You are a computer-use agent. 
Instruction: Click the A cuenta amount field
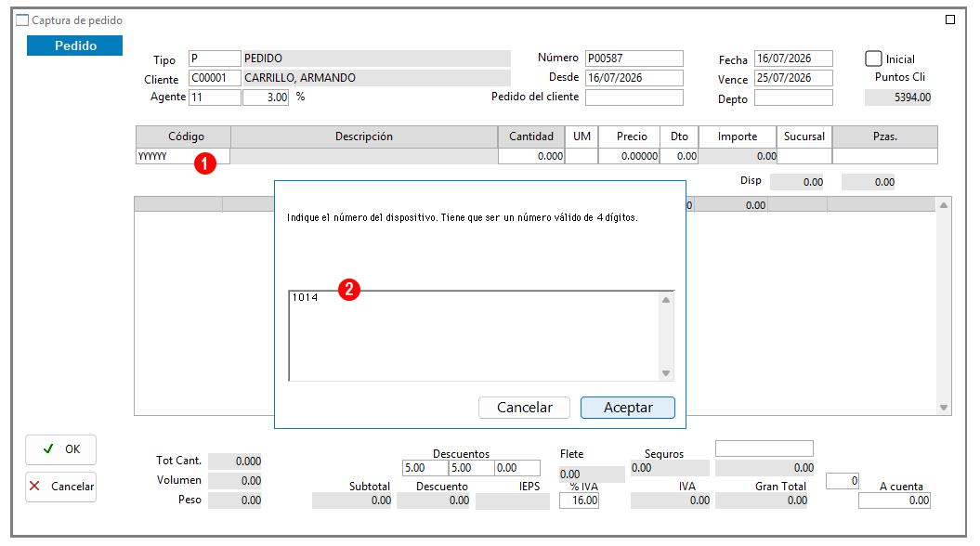[x=894, y=500]
